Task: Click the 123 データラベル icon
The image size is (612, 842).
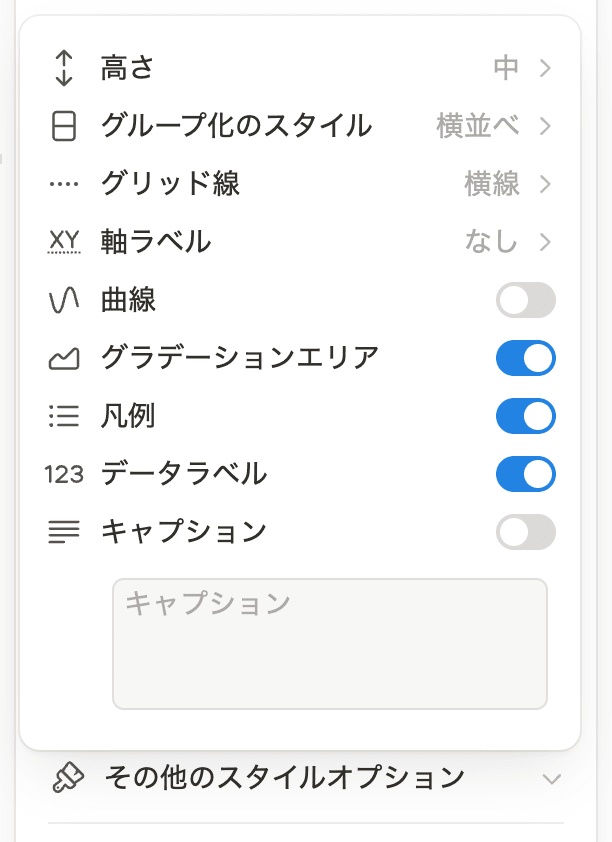Action: (64, 474)
